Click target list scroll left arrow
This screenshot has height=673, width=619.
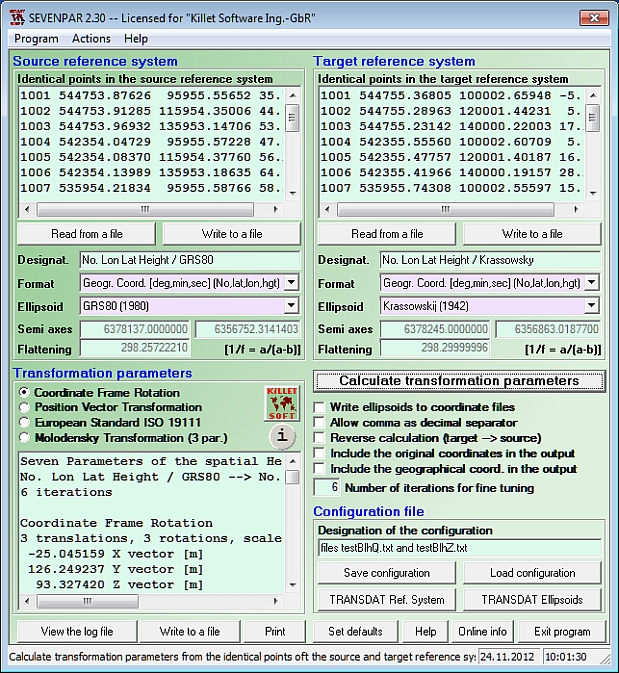point(328,209)
